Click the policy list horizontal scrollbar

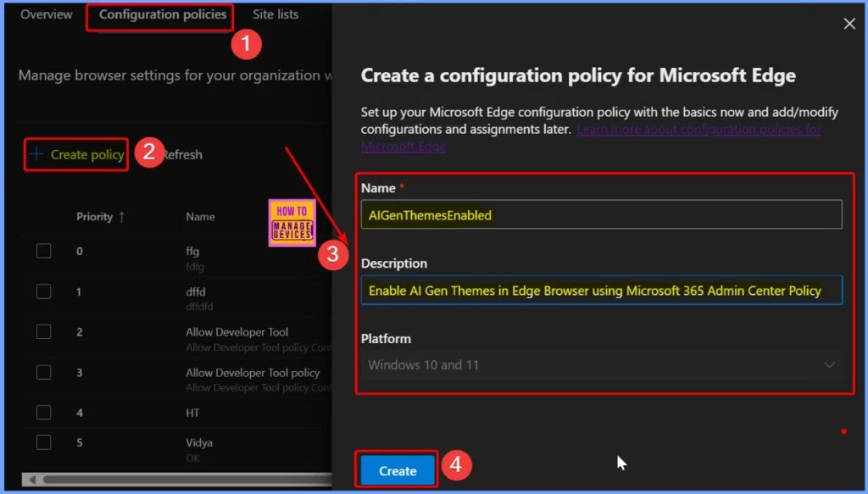click(186, 479)
